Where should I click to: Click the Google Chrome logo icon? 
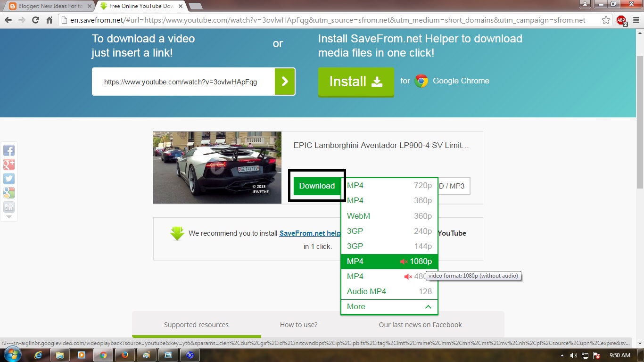(421, 81)
